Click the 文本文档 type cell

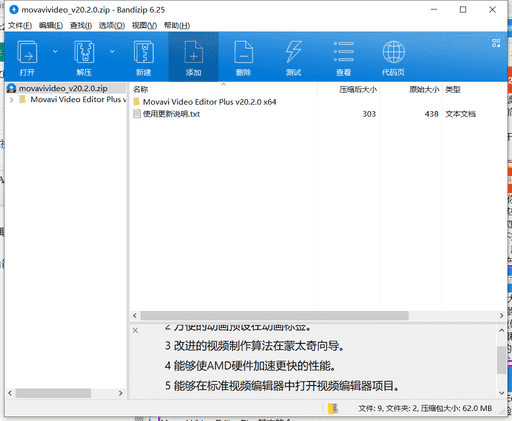(x=460, y=114)
